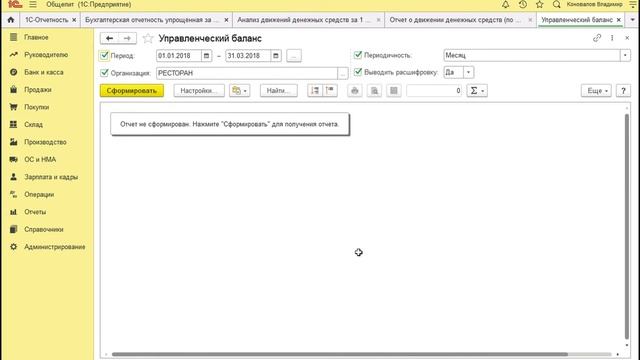Click the Найти button

point(279,91)
